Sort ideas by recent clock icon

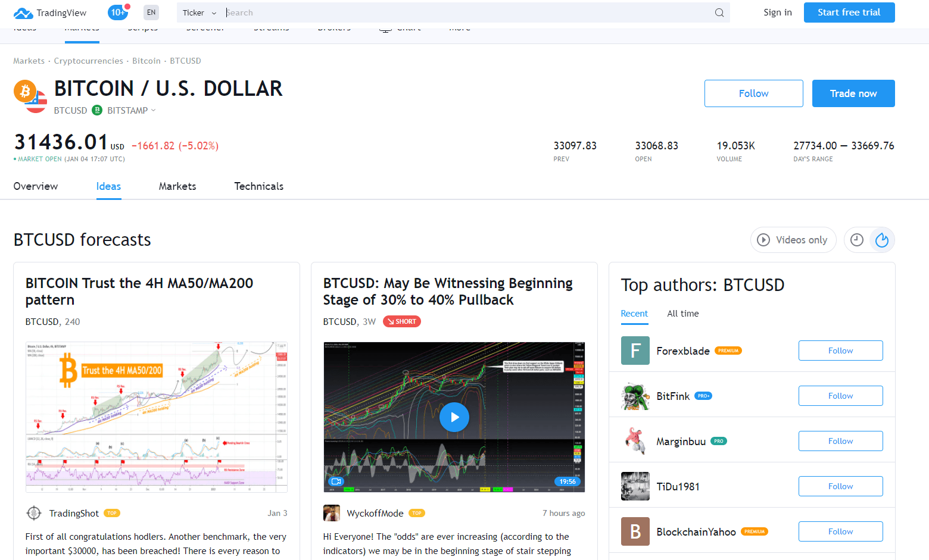[x=857, y=240]
